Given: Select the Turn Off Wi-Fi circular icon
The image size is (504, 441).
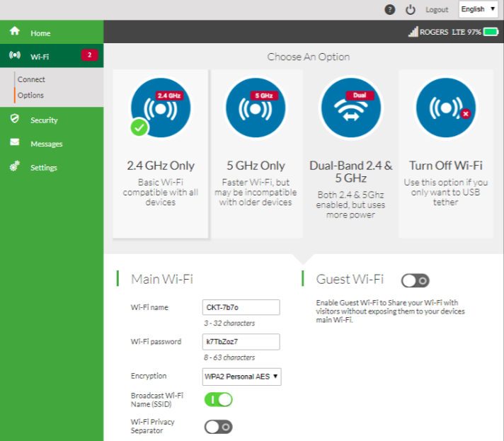Looking at the screenshot, I should pos(446,108).
